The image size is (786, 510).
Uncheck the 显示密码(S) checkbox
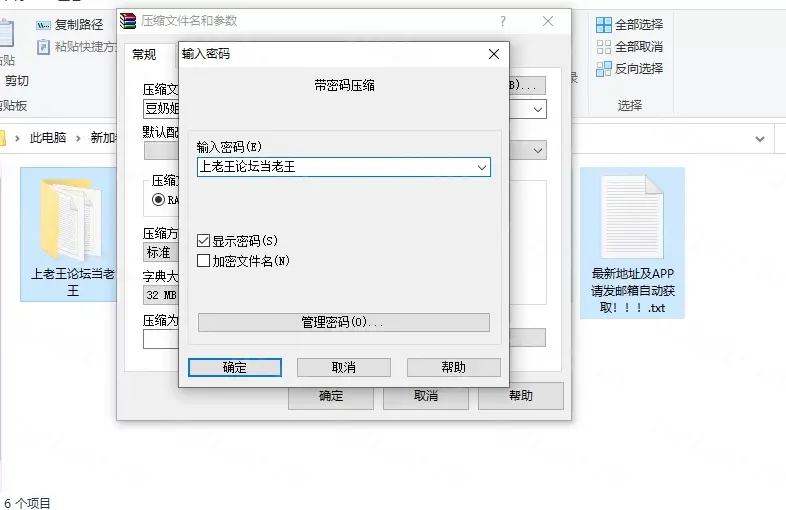203,241
